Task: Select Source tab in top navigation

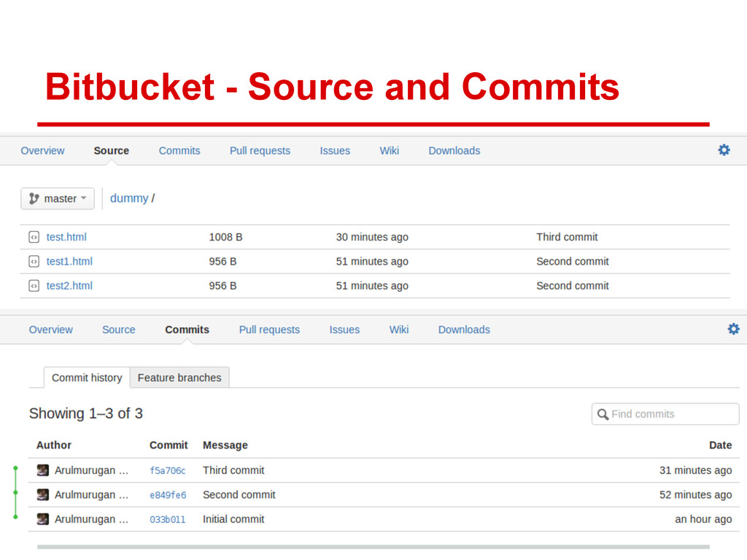Action: [112, 150]
